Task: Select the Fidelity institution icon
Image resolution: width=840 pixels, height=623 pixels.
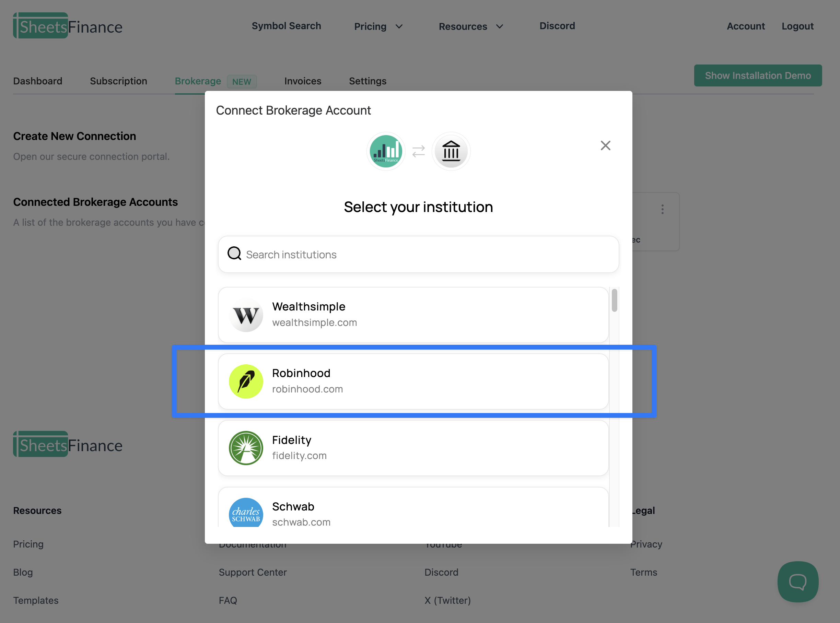Action: pos(246,448)
